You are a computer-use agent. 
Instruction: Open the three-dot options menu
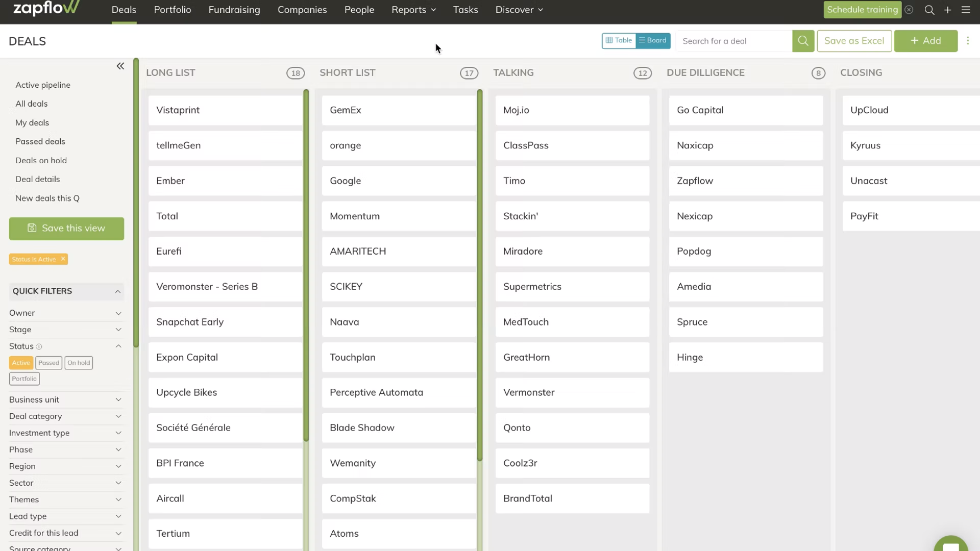(968, 41)
